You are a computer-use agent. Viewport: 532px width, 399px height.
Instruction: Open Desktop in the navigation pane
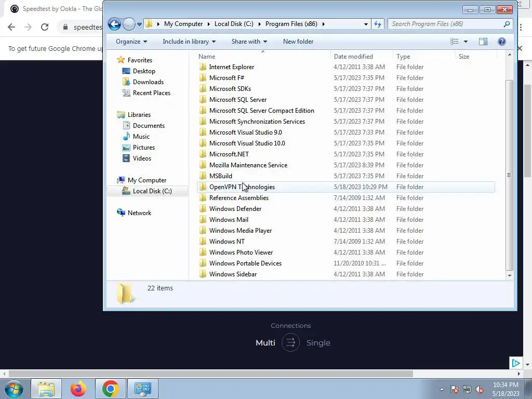[x=144, y=71]
